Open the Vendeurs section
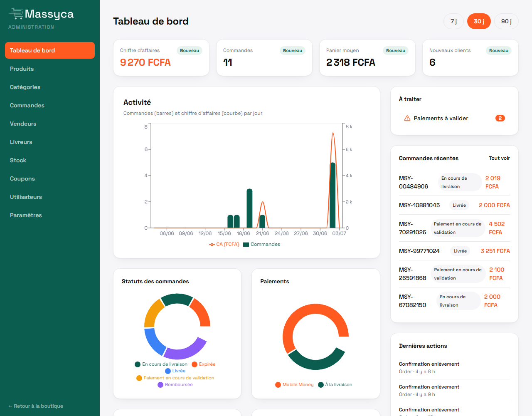532x416 pixels. (50, 124)
